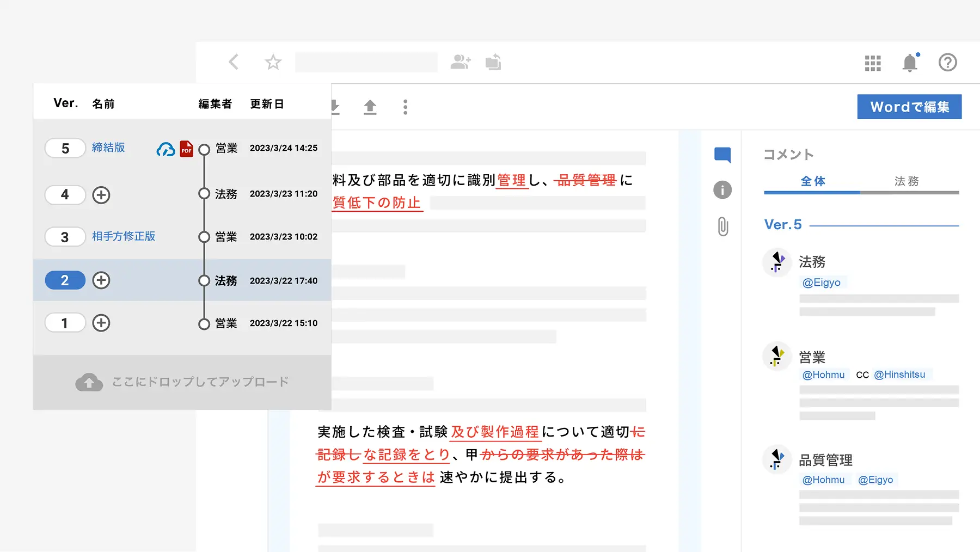Screen dimensions: 980x552
Task: Open the add user sharing icon
Action: (461, 62)
